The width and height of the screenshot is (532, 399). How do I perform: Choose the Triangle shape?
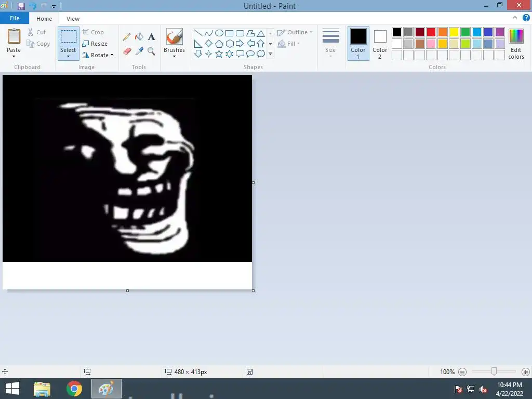point(261,33)
